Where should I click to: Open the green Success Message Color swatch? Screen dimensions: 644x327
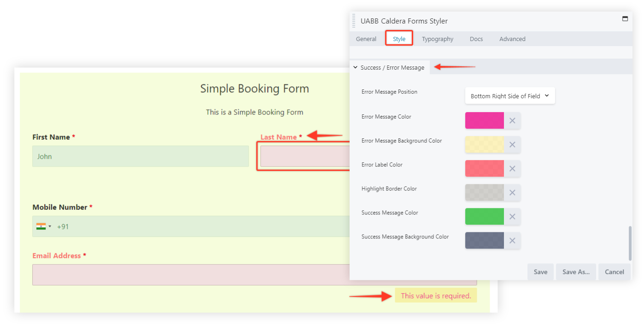[484, 216]
